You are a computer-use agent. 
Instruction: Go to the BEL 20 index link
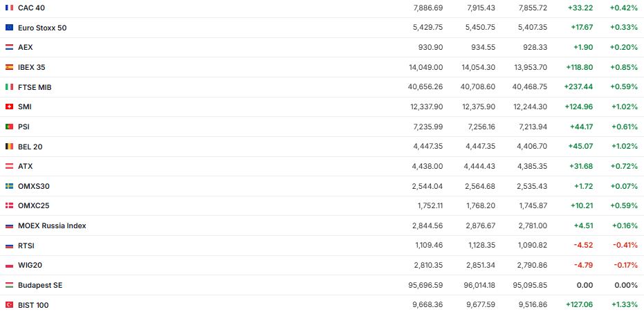[x=30, y=147]
